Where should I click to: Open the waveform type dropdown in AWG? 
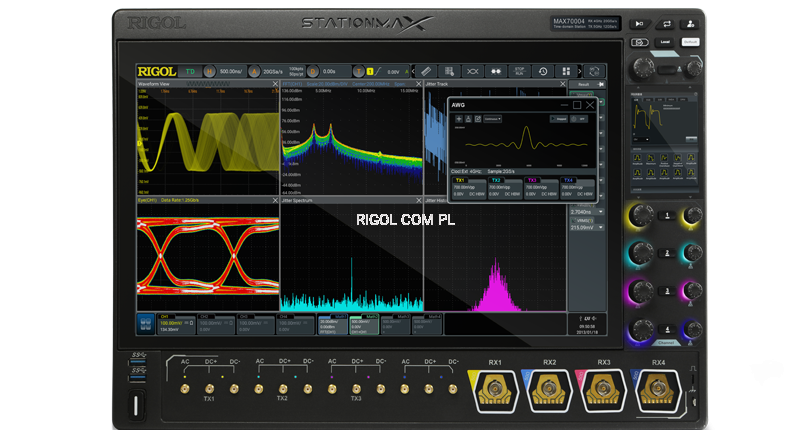point(491,118)
